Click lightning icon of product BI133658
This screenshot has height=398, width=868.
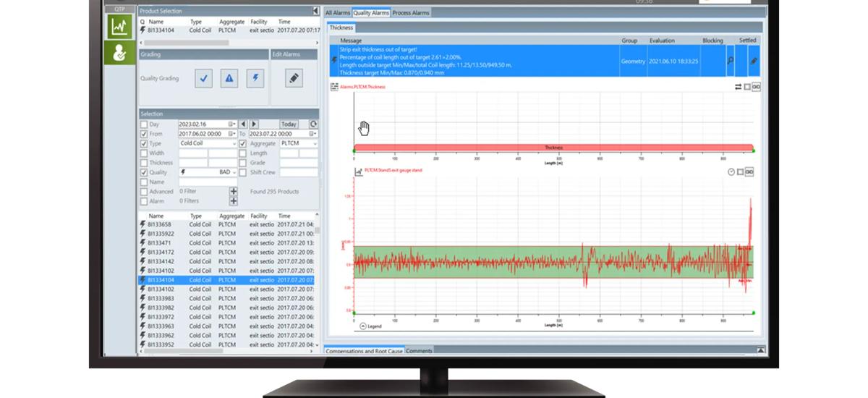click(142, 225)
